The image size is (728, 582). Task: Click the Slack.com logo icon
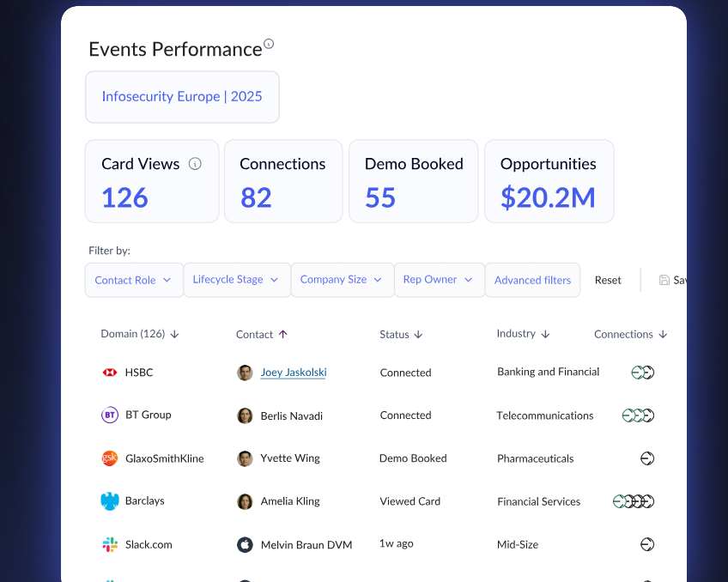point(110,544)
